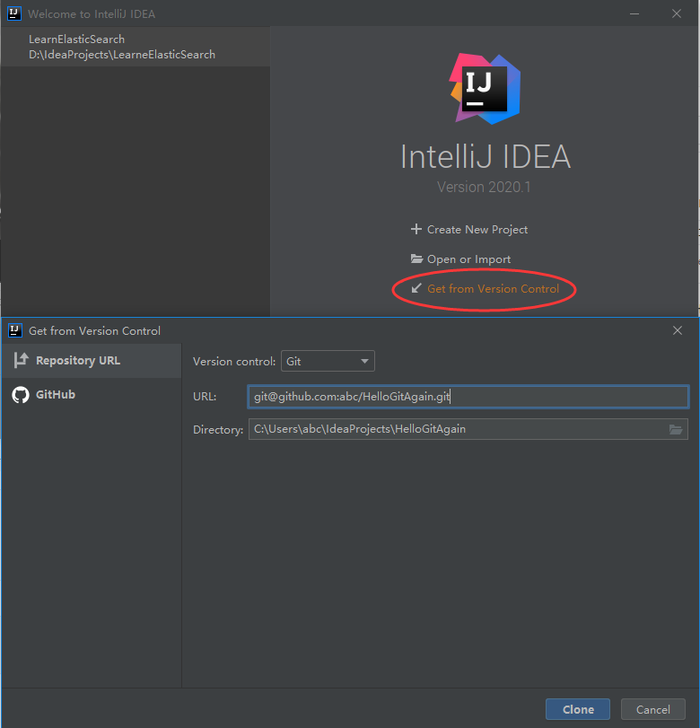Screen dimensions: 700x728
Task: Close the Get from Version Control dialog
Action: coord(678,330)
